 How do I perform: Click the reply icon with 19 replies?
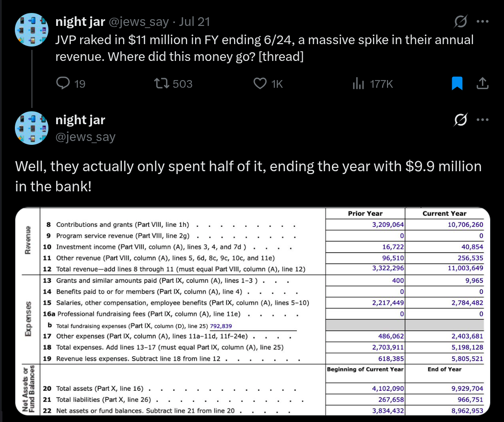click(64, 84)
